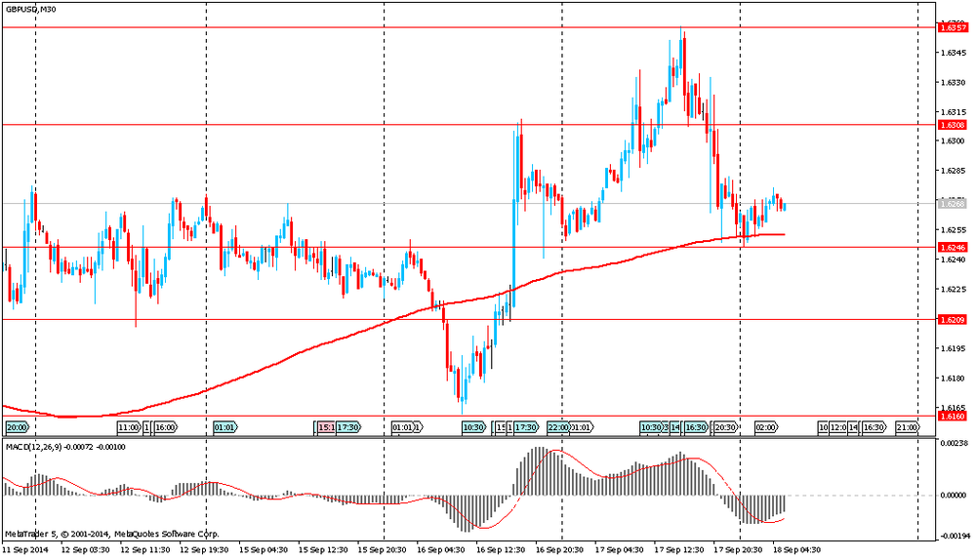The width and height of the screenshot is (976, 560).
Task: Open the 16:00 event flag
Action: click(x=165, y=427)
